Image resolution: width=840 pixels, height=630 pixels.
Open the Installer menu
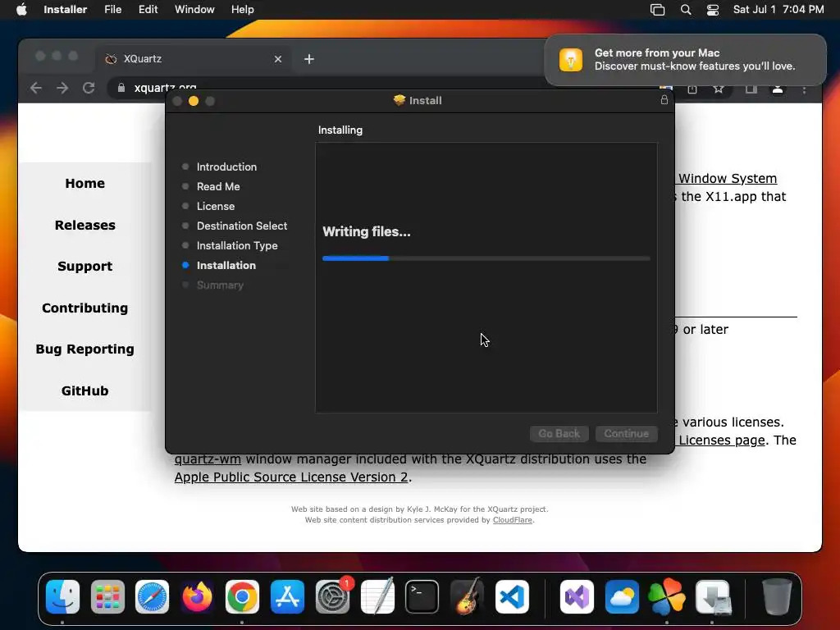click(x=65, y=10)
